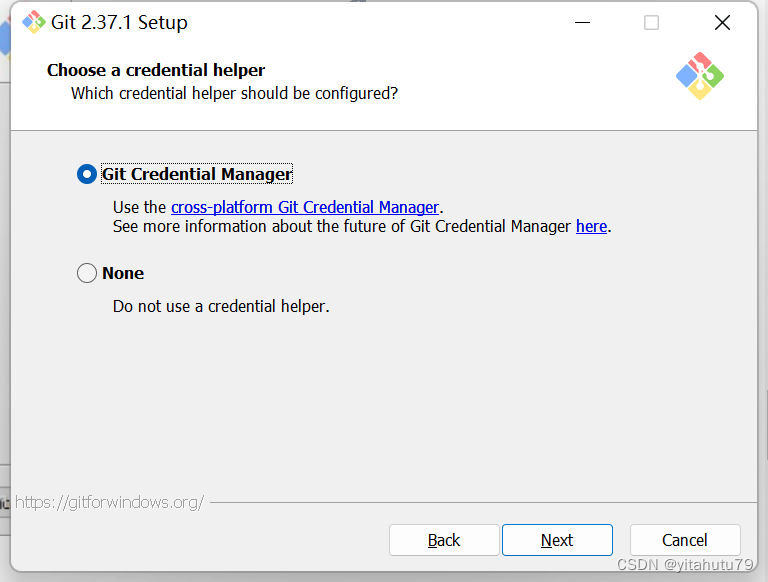
Task: Select the None radio button
Action: tap(87, 273)
